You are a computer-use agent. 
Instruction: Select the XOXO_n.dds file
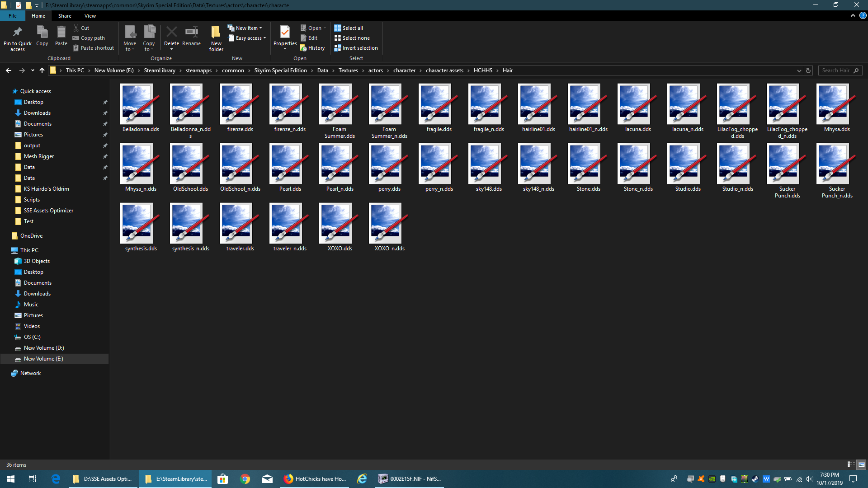pyautogui.click(x=389, y=228)
